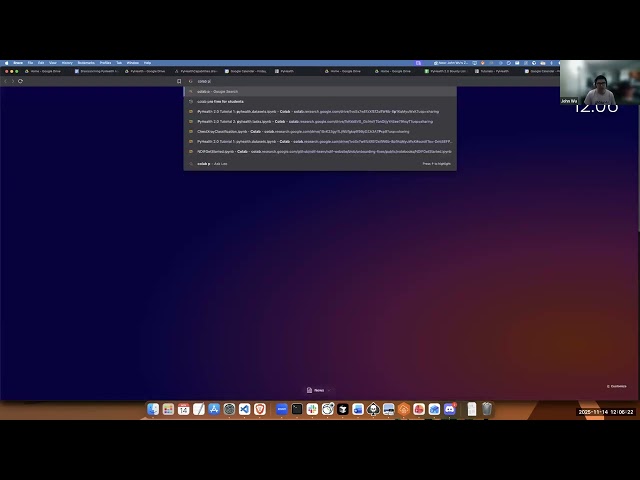
Task: Open the Finder icon in the dock
Action: 153,409
